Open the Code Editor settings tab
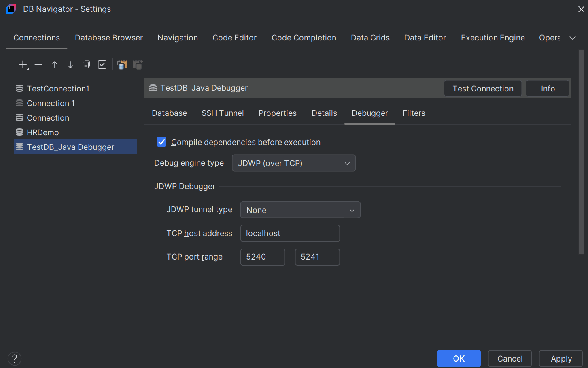 [235, 38]
